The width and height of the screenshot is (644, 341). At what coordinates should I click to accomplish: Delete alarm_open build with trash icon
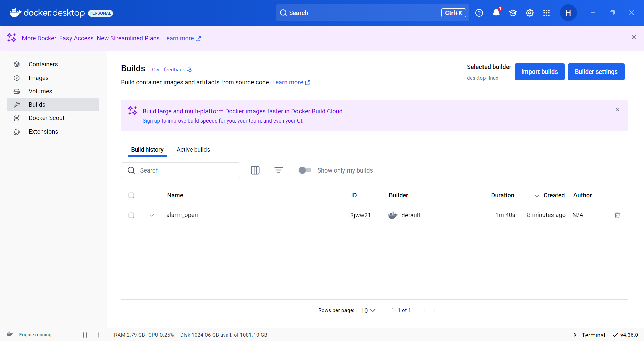click(617, 215)
